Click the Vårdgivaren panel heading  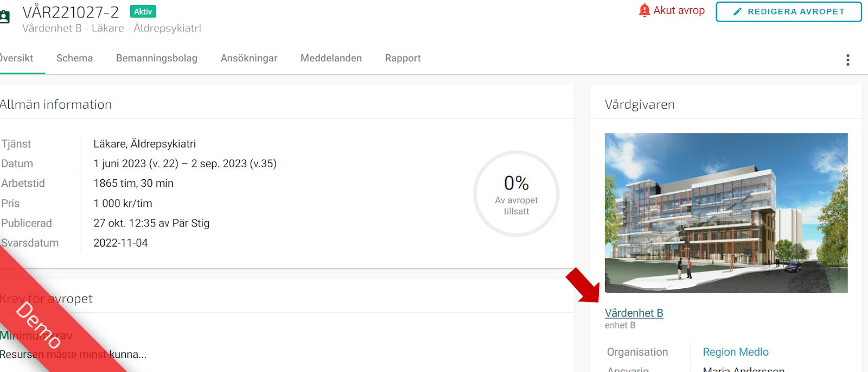[x=640, y=104]
